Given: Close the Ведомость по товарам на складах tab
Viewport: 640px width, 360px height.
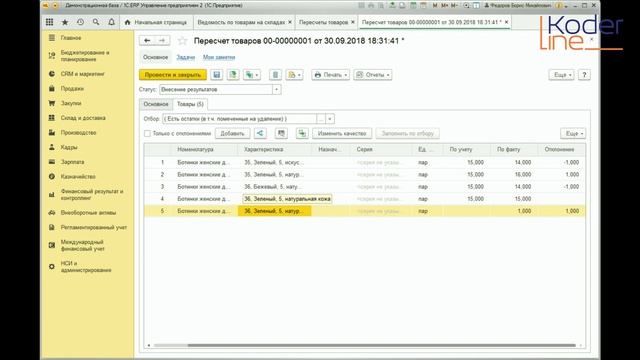Looking at the screenshot, I should (290, 22).
